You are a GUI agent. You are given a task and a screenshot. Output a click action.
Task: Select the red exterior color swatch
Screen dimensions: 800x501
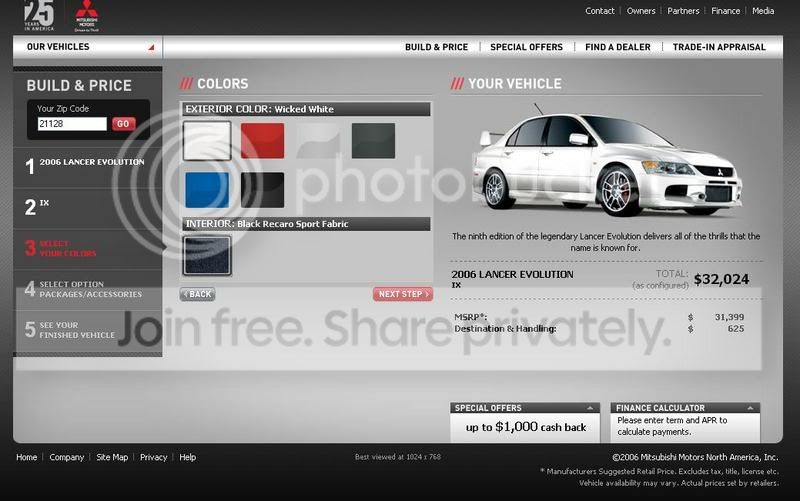262,140
